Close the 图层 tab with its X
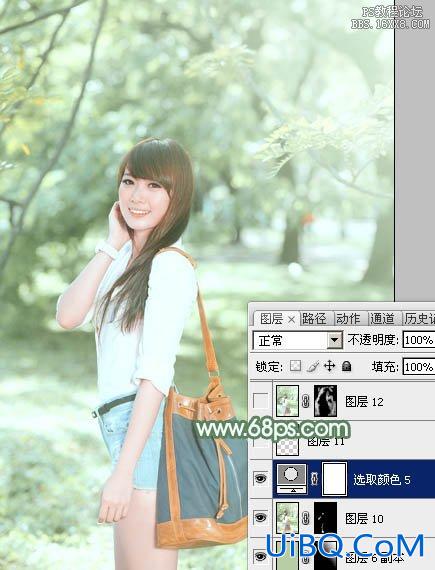435x570 pixels. pos(291,320)
